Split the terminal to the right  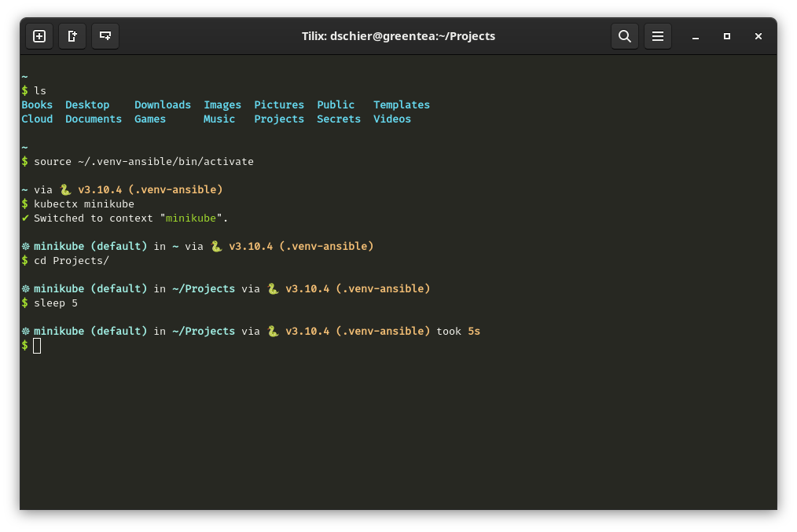pyautogui.click(x=72, y=35)
